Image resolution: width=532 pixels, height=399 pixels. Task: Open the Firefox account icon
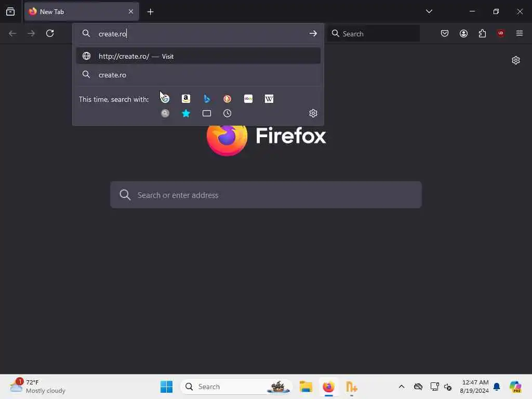463,33
